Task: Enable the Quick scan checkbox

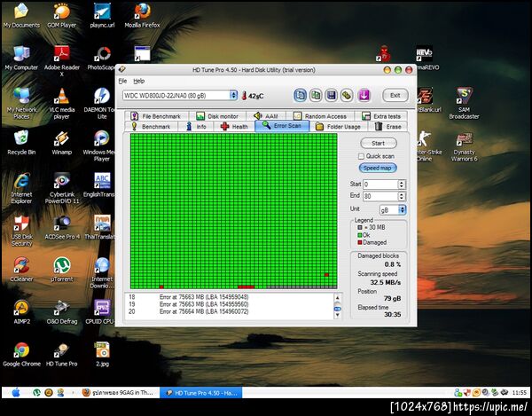Action: pyautogui.click(x=361, y=156)
